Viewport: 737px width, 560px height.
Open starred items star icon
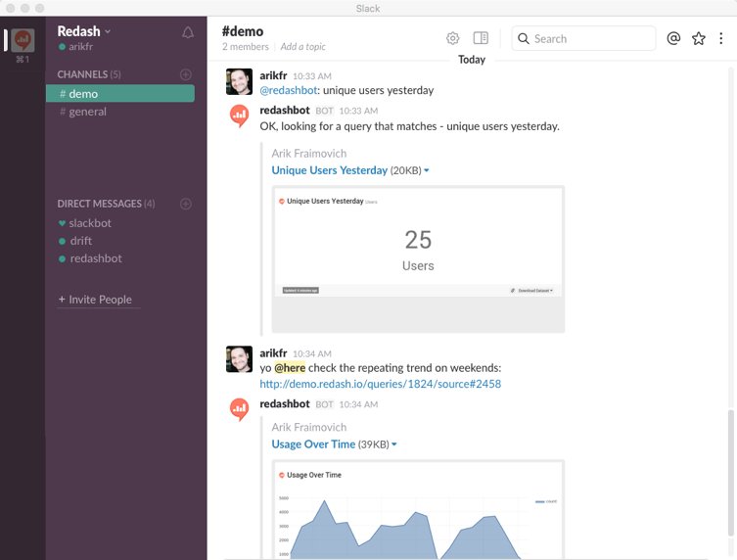(699, 38)
